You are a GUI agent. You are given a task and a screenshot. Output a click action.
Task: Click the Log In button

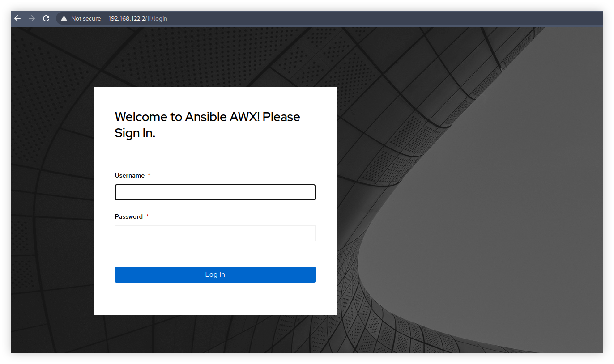coord(215,274)
